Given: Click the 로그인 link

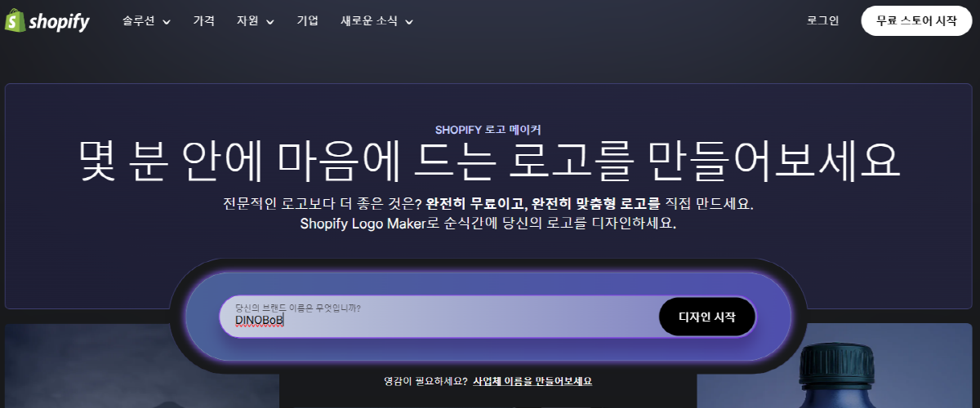Looking at the screenshot, I should click(x=822, y=21).
